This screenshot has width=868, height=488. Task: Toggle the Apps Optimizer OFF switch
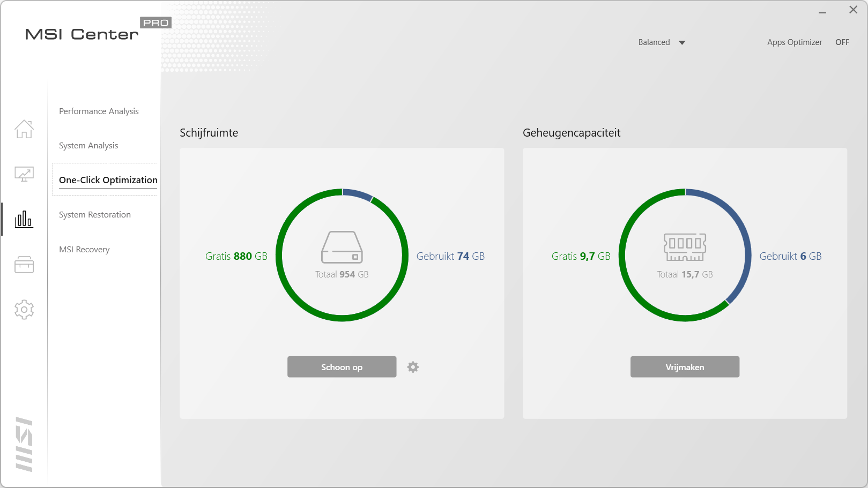[842, 42]
